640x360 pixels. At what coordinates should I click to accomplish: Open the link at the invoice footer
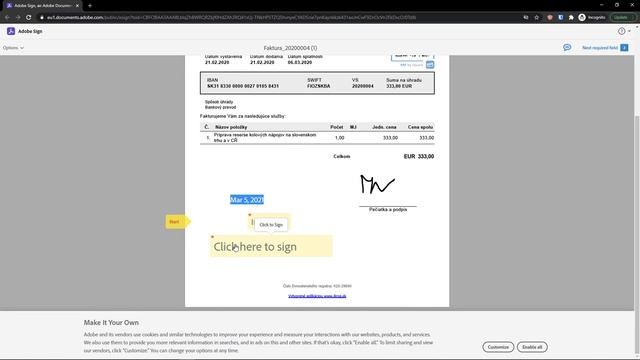[317, 296]
